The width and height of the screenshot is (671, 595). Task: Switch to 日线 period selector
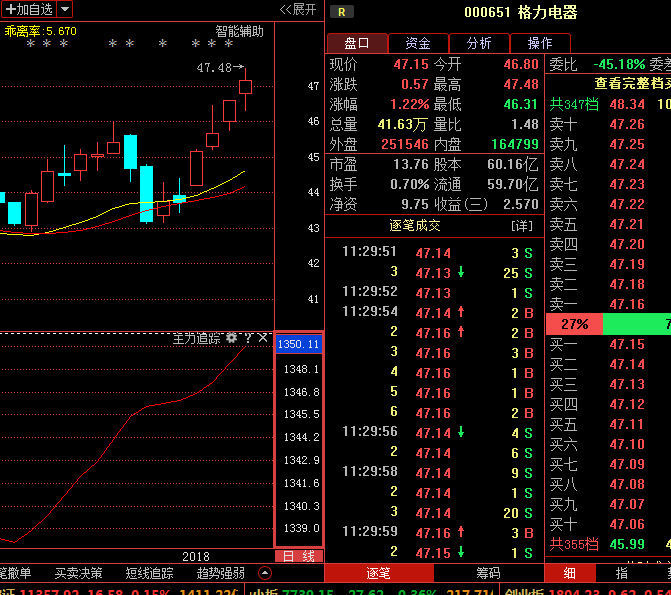tap(298, 555)
